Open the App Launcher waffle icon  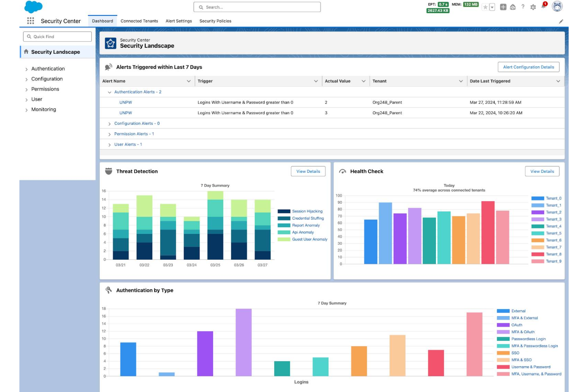[x=30, y=21]
